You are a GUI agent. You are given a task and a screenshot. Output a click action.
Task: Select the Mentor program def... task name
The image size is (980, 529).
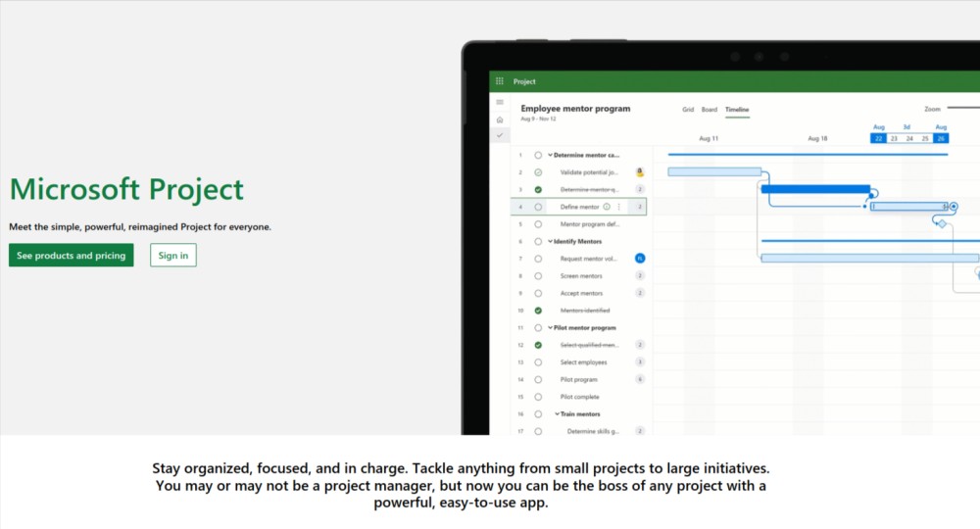point(589,224)
